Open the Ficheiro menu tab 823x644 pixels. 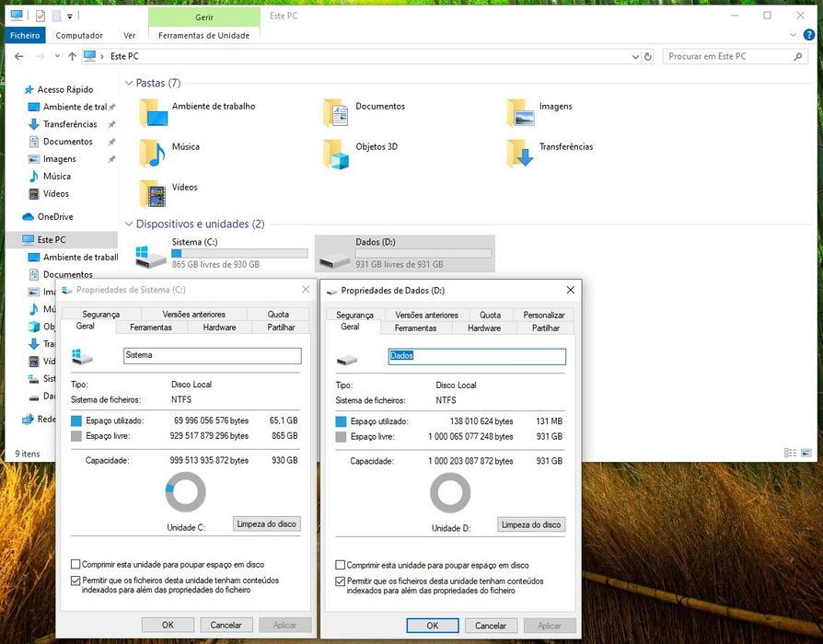click(x=25, y=35)
